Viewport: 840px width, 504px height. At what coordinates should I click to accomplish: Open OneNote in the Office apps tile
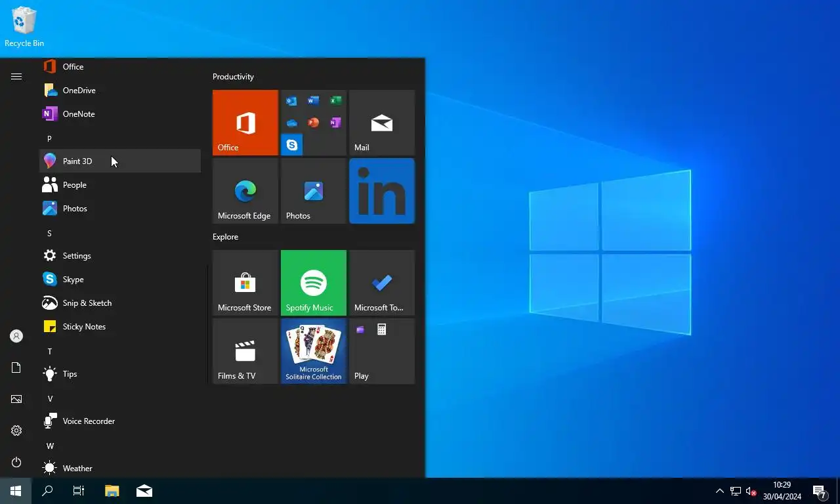335,123
